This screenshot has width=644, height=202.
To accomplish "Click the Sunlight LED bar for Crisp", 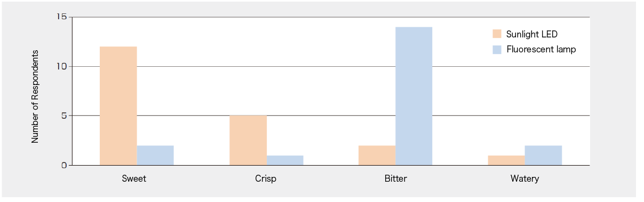I will click(x=248, y=140).
